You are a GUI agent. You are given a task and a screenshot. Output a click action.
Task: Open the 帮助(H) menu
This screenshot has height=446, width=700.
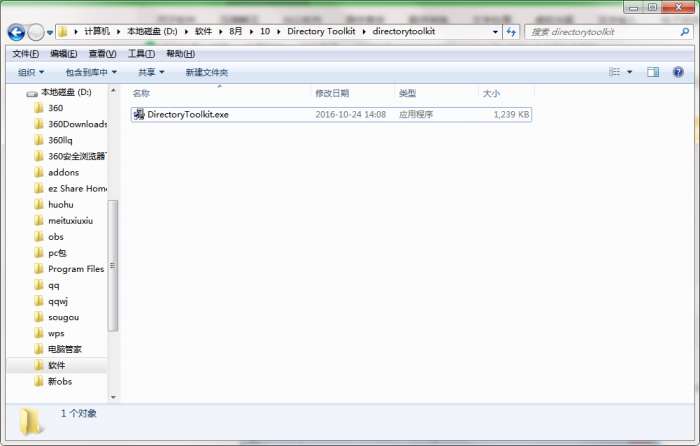click(x=180, y=54)
